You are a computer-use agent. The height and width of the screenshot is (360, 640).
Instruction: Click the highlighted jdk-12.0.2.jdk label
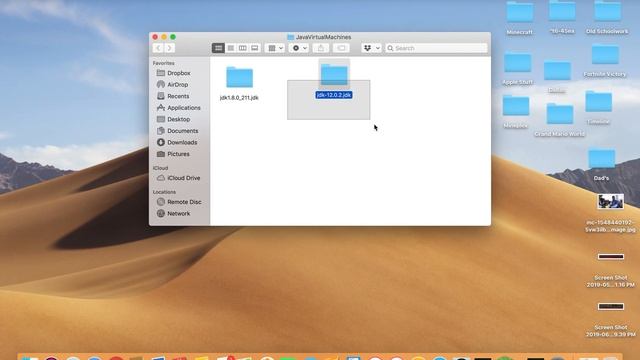click(334, 95)
